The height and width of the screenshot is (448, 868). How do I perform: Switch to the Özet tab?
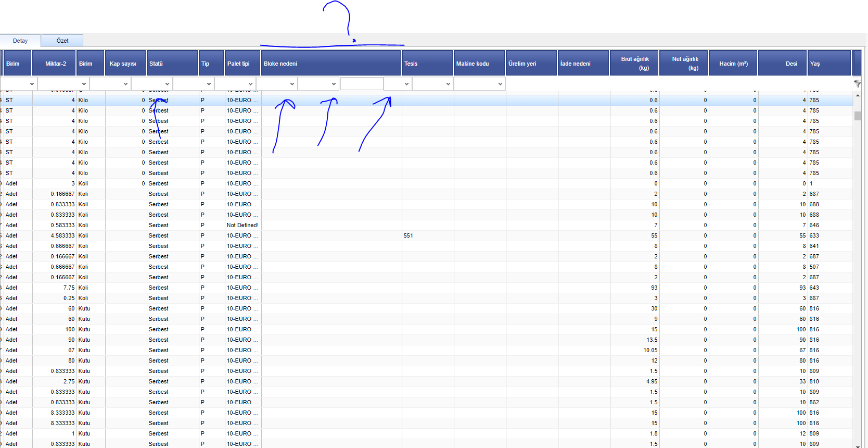[62, 41]
